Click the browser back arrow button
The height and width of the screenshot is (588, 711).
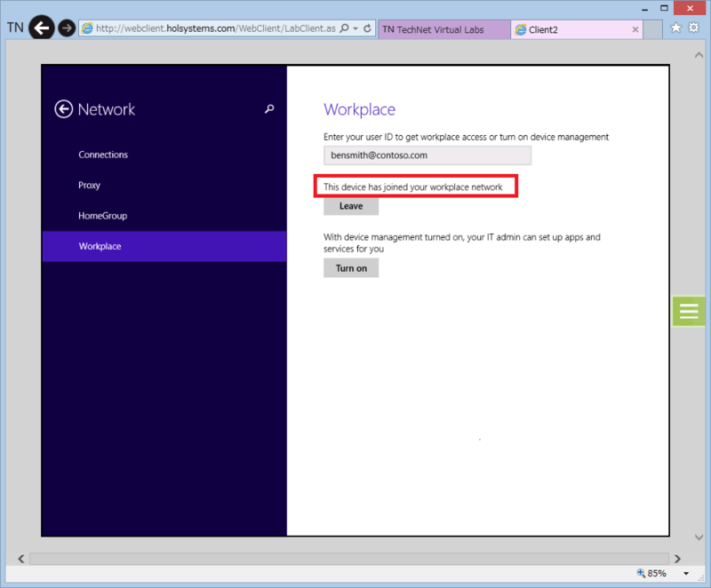[x=42, y=28]
